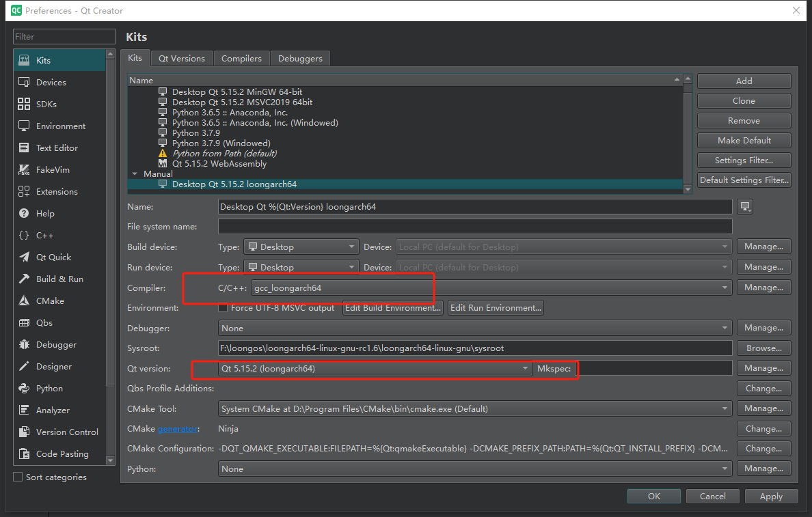
Task: Click the Add kit button
Action: pyautogui.click(x=744, y=81)
